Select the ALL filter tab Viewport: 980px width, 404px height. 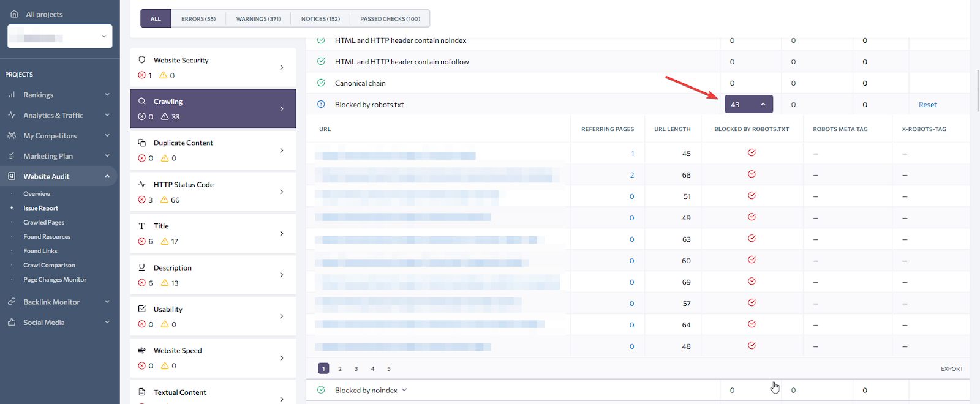click(156, 18)
